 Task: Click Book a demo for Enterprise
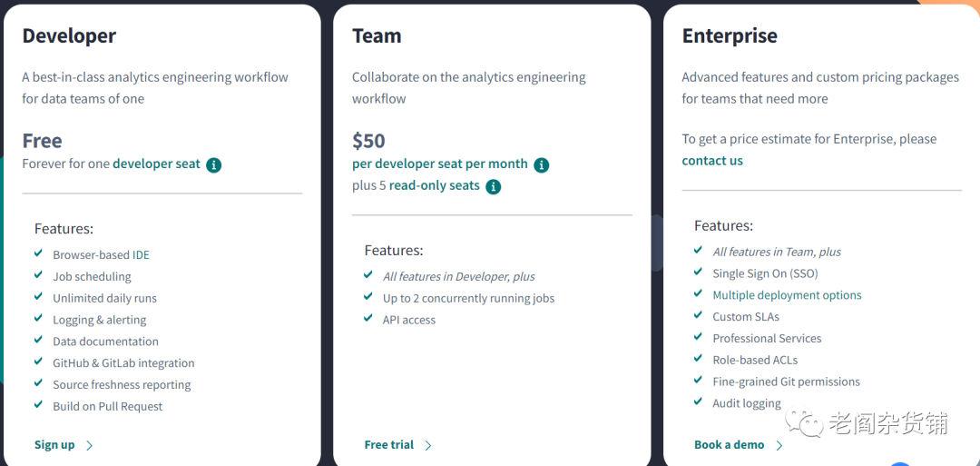[729, 445]
